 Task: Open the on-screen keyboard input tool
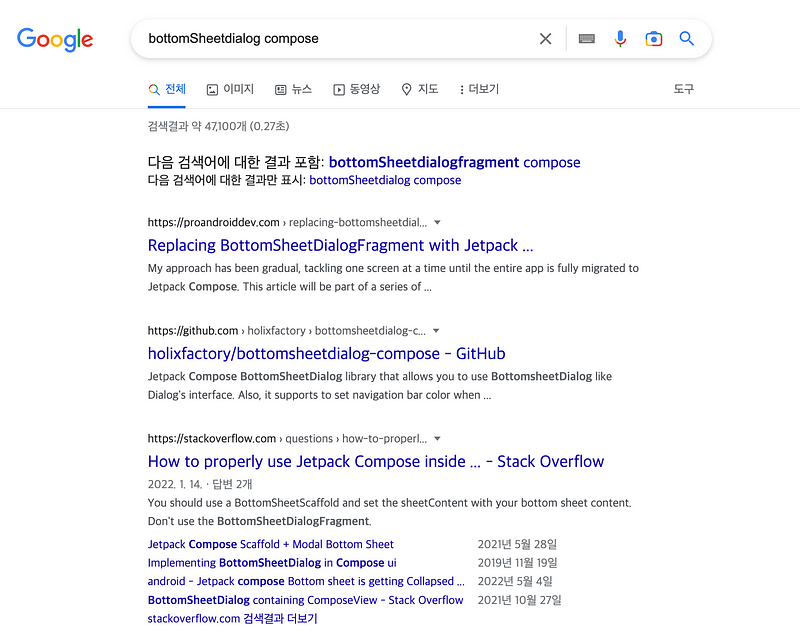click(x=587, y=39)
